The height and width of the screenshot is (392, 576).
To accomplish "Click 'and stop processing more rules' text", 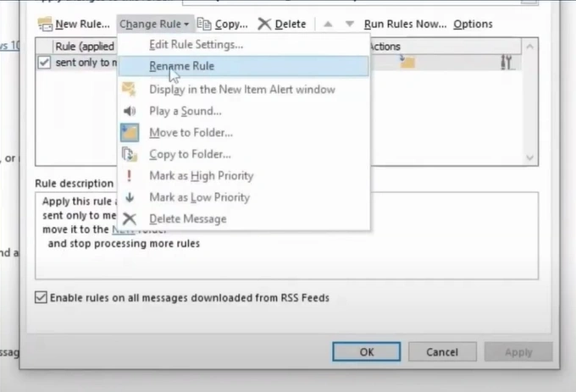I will point(124,244).
